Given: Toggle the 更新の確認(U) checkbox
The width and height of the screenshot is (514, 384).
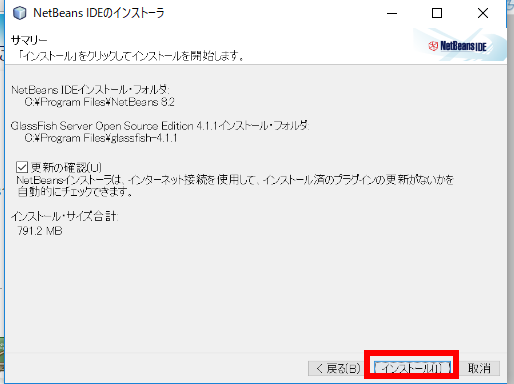Looking at the screenshot, I should coord(22,167).
